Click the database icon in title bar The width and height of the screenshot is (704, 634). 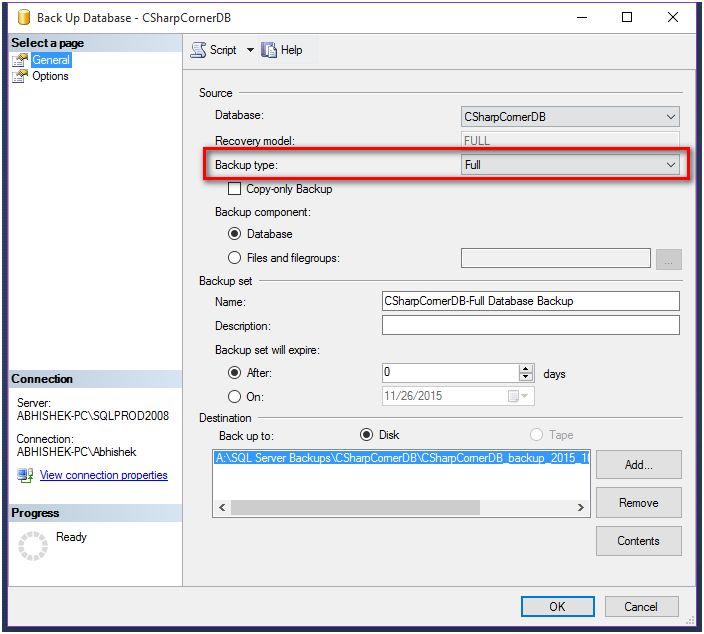coord(23,18)
